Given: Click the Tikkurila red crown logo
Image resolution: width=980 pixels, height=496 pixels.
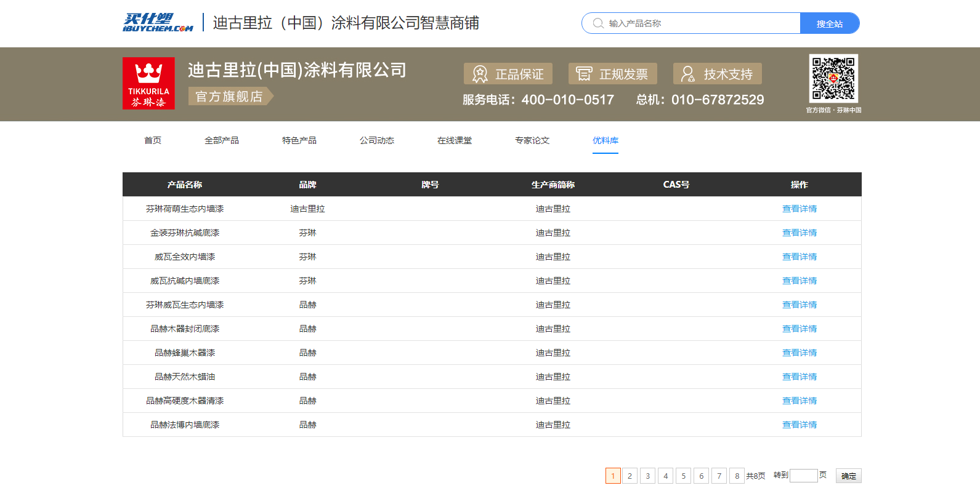Looking at the screenshot, I should pos(148,84).
